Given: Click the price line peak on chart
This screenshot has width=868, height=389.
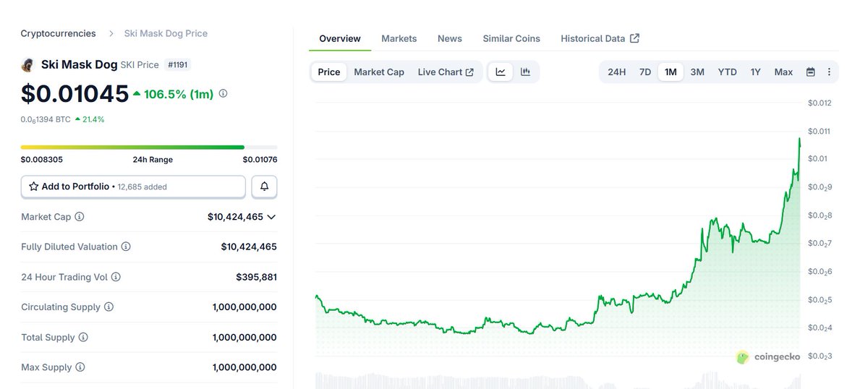Looking at the screenshot, I should (799, 138).
